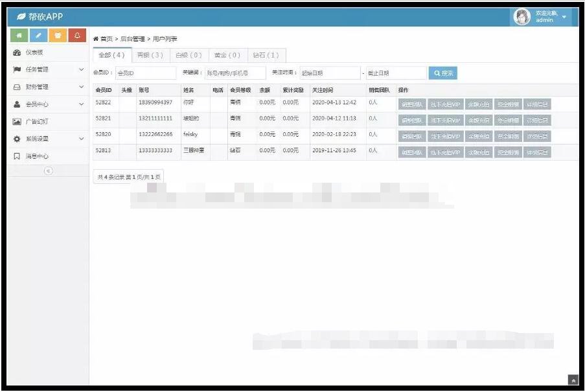Viewport: 585px width, 392px height.
Task: Click 余额充值 for member 52821
Action: coord(479,121)
